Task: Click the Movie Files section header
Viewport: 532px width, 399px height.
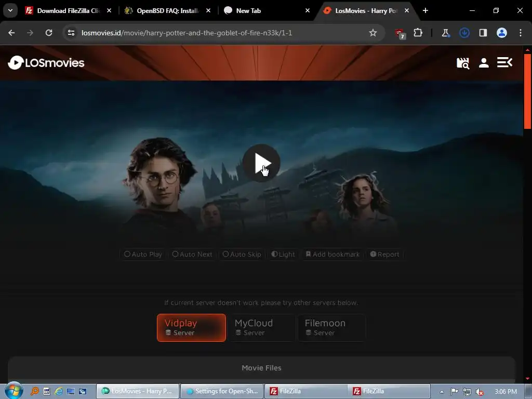Action: pos(261,368)
